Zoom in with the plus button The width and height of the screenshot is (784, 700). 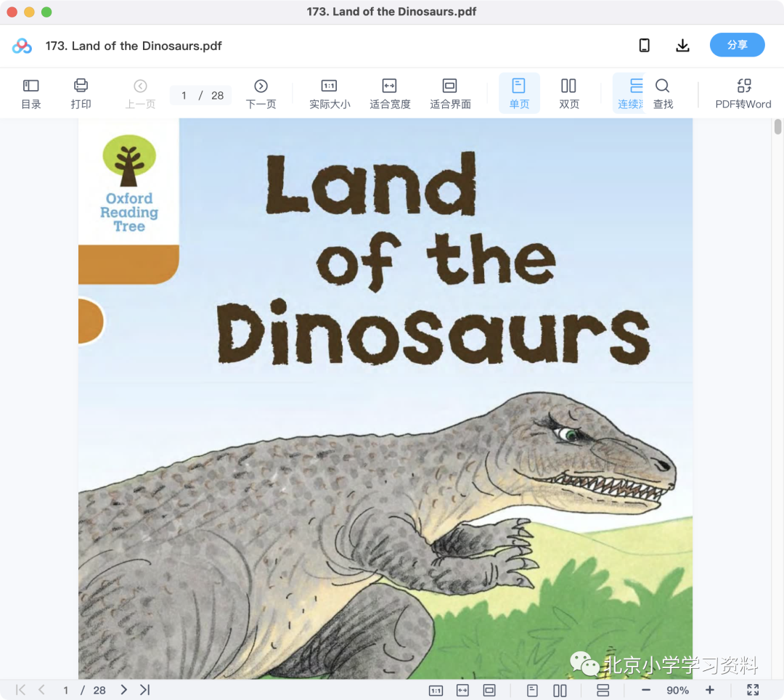pyautogui.click(x=709, y=690)
